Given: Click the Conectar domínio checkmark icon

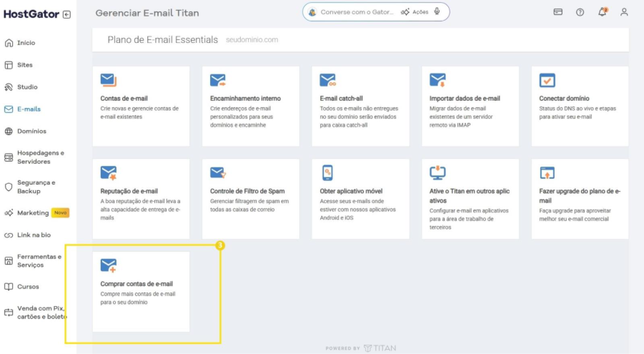Looking at the screenshot, I should pyautogui.click(x=547, y=80).
